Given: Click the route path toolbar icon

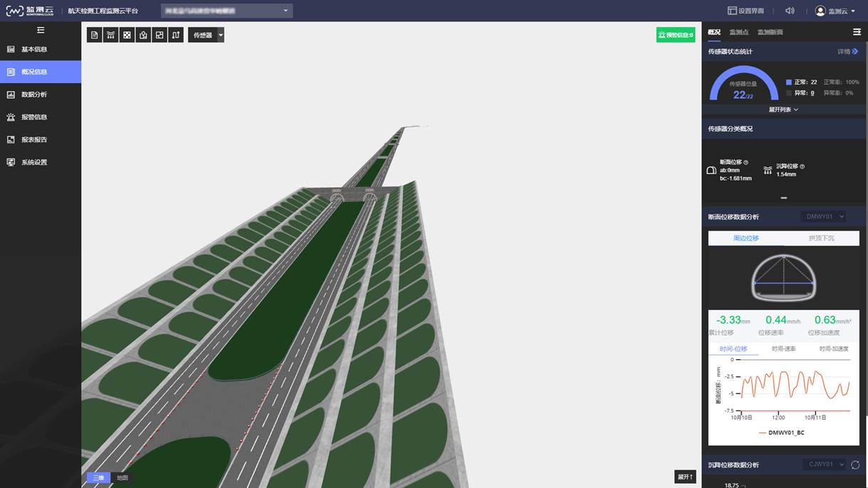Looking at the screenshot, I should click(176, 35).
